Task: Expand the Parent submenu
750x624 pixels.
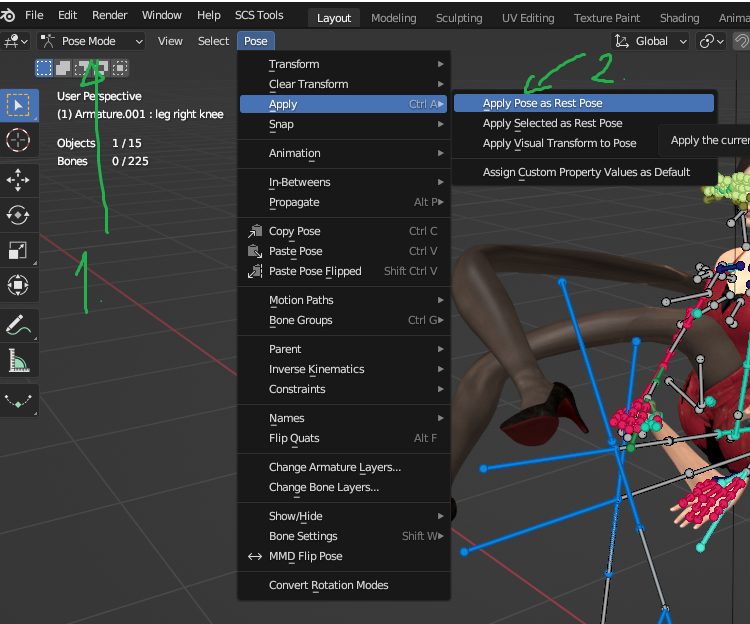Action: coord(343,349)
